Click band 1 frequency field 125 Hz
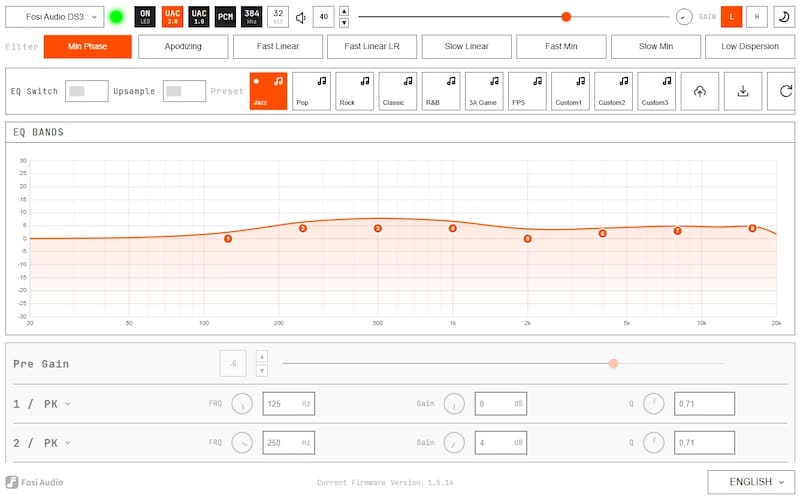The image size is (800, 499). coord(289,404)
